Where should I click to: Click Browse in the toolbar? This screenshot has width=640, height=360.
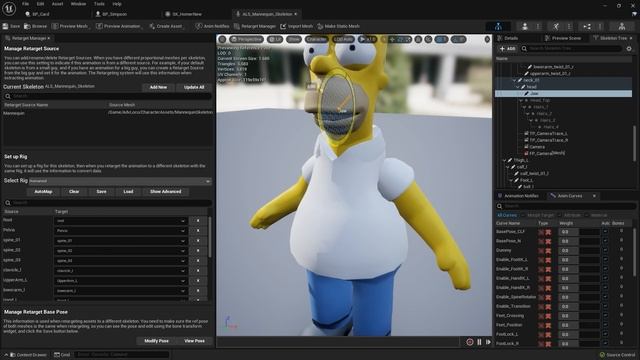coord(36,26)
